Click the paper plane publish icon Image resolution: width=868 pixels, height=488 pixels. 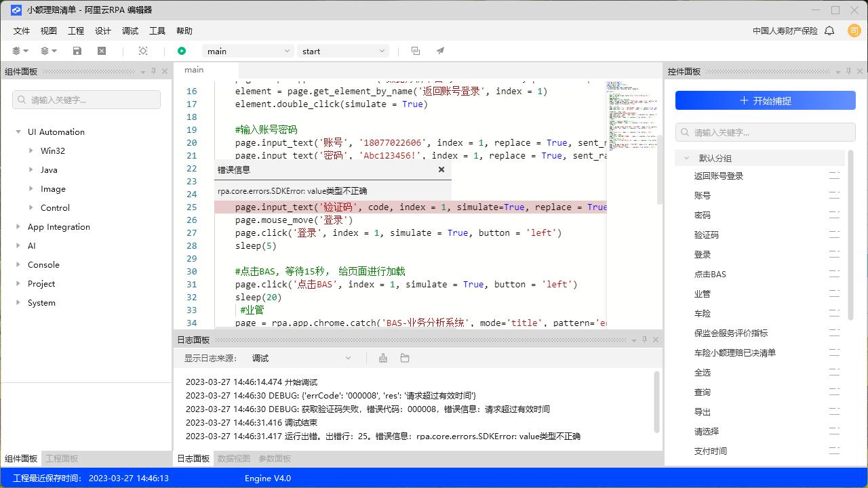[x=440, y=51]
